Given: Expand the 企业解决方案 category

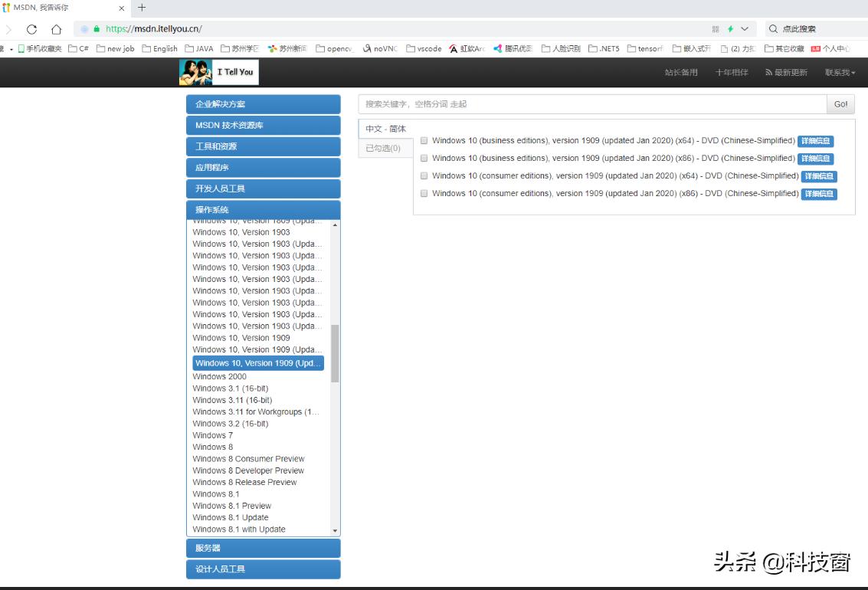Looking at the screenshot, I should click(x=263, y=104).
